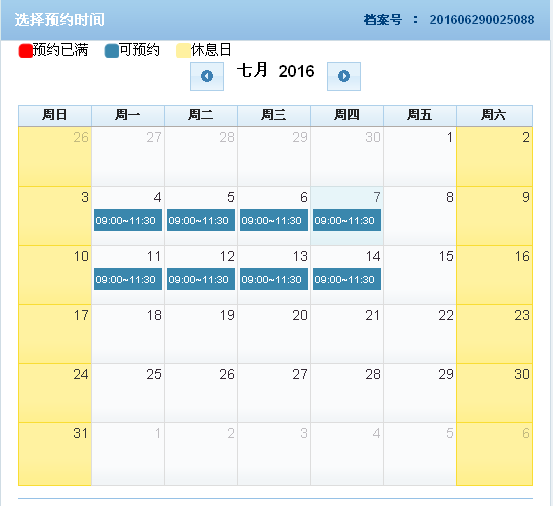The image size is (553, 506).
Task: Select the 09:00~11:30 slot on July 5
Action: 201,220
